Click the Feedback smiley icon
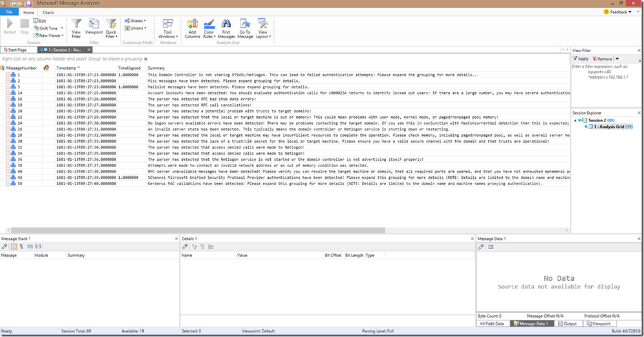Screen dimensions: 644x337 click(x=606, y=12)
